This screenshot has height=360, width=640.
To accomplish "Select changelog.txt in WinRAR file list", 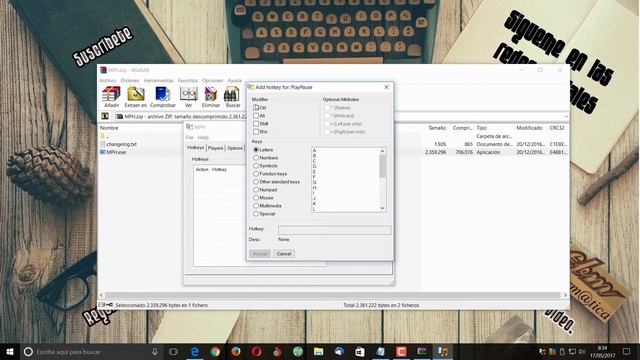I will (122, 144).
